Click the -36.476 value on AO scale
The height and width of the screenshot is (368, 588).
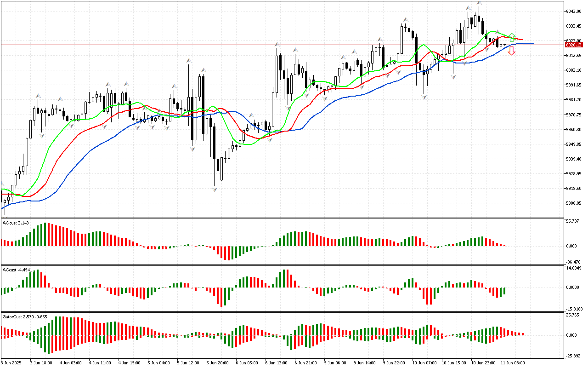pyautogui.click(x=573, y=262)
